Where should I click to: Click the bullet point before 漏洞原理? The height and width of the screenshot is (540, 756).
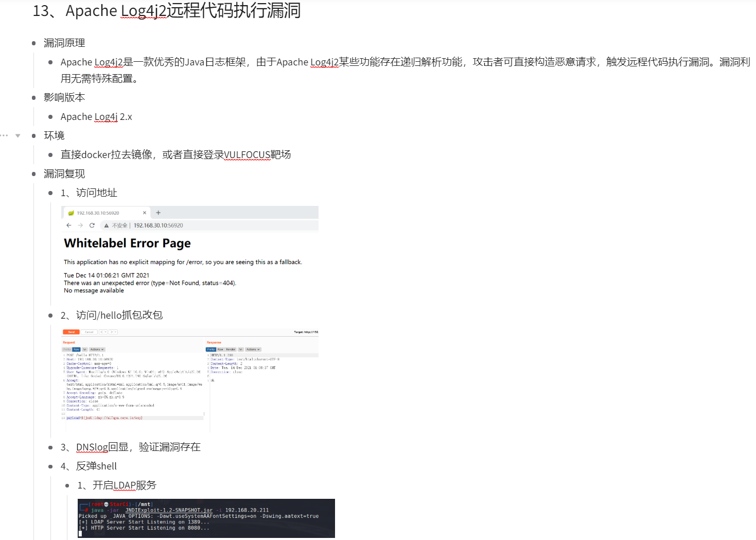click(x=34, y=43)
